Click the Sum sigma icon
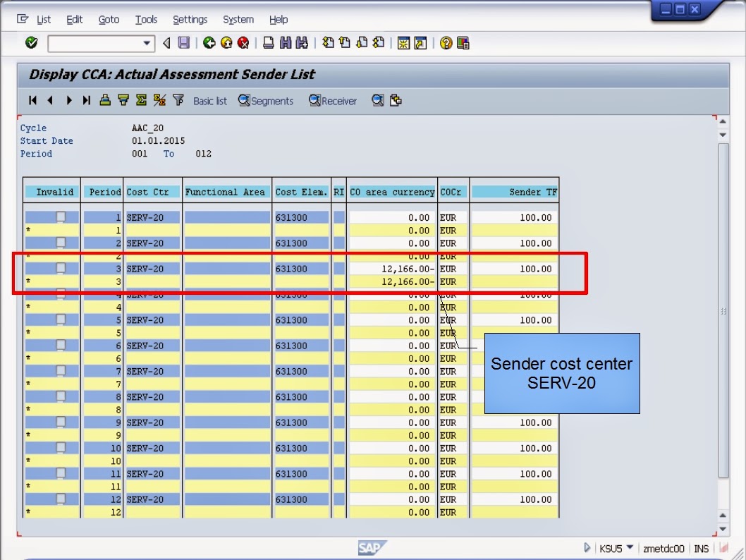Viewport: 746px width, 560px height. (140, 100)
